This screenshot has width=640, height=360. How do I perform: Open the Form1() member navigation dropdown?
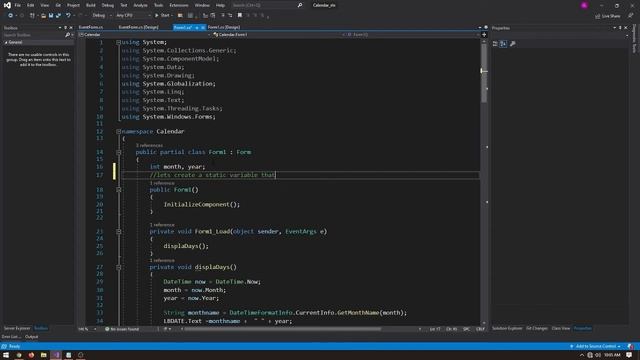click(x=413, y=35)
